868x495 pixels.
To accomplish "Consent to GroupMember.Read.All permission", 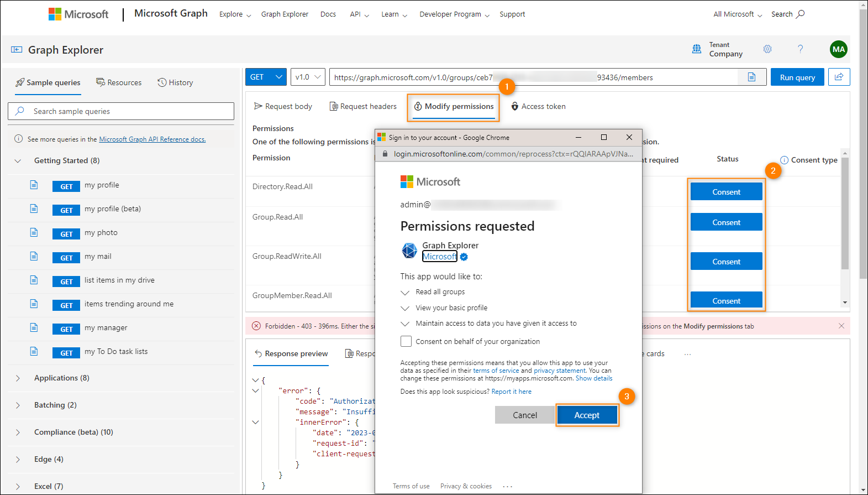I will point(727,299).
